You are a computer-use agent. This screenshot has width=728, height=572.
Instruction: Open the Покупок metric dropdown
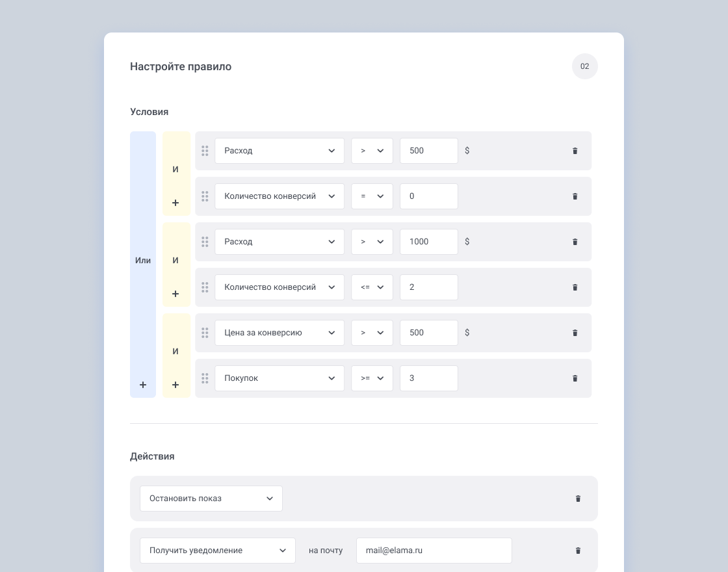coord(279,378)
